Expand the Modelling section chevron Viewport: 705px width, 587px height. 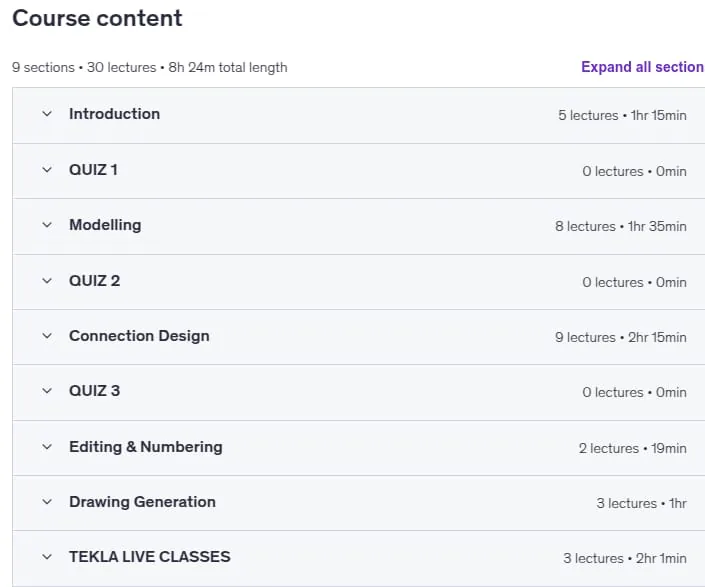(47, 225)
